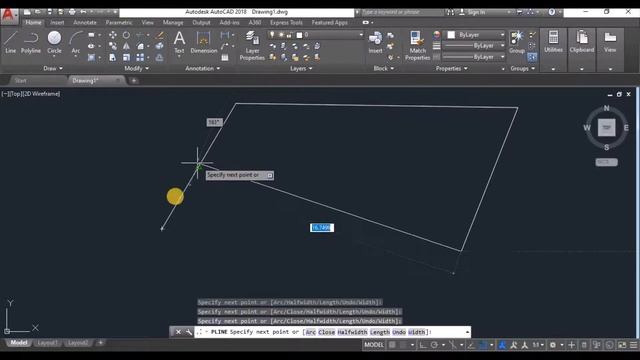The width and height of the screenshot is (640, 360).
Task: Click the Undo option in command line
Action: point(399,332)
